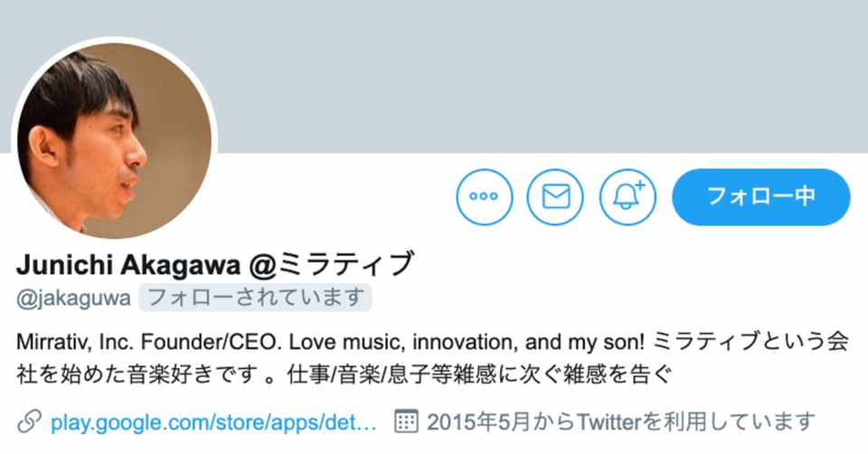The image size is (868, 454).
Task: Click the circular profile avatar photo
Action: tap(115, 140)
